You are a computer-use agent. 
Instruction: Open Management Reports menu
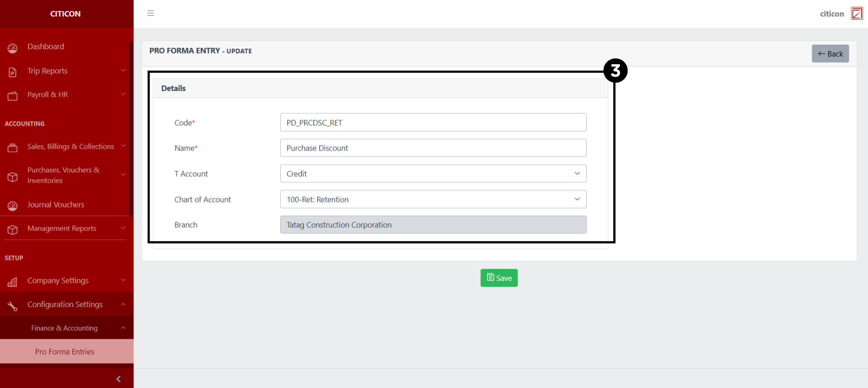coord(61,228)
